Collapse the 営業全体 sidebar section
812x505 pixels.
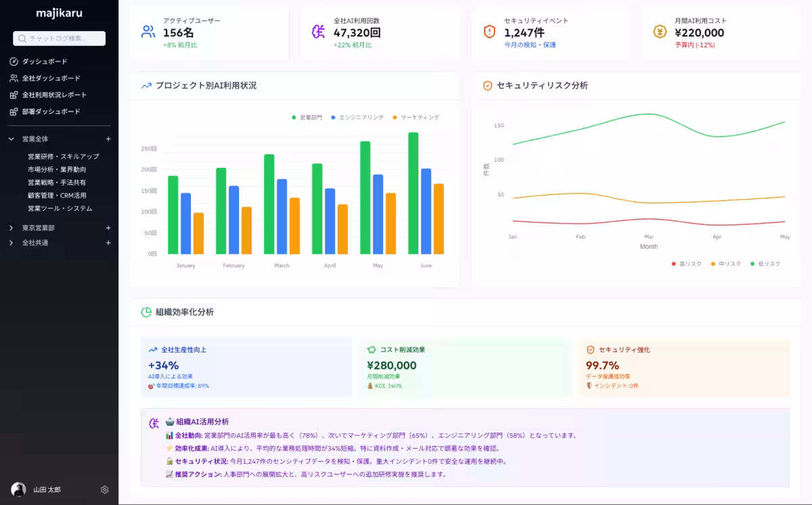[12, 139]
